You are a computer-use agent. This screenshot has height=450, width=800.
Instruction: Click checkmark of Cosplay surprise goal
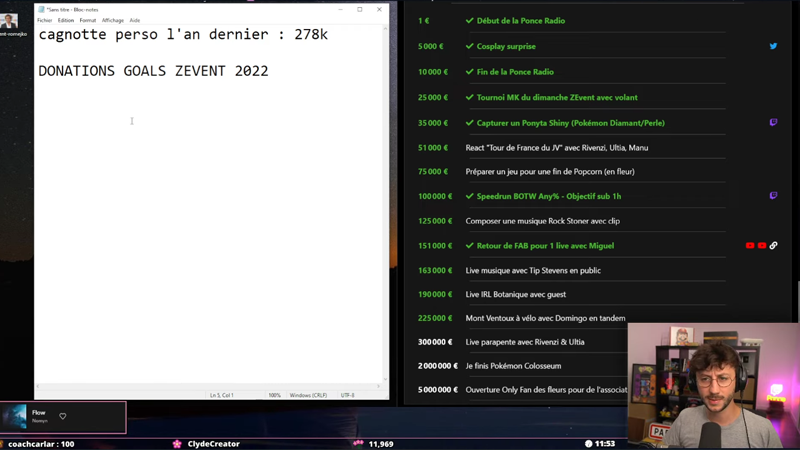point(469,46)
